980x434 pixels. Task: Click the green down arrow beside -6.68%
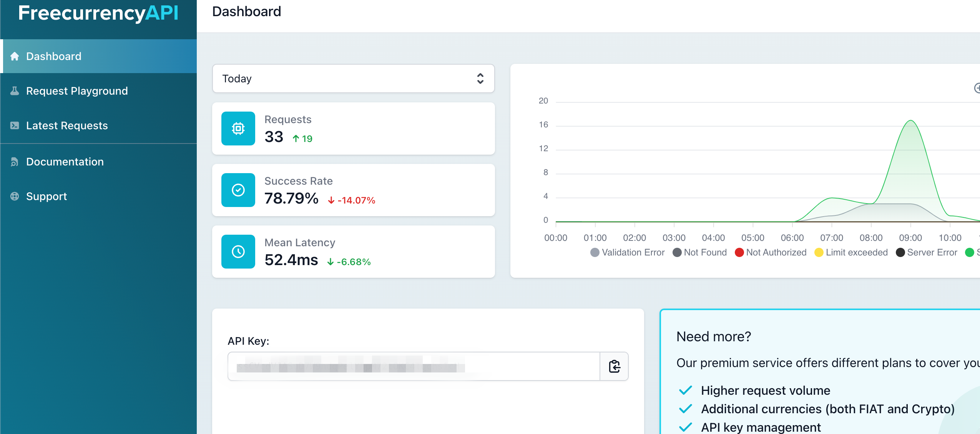point(330,262)
